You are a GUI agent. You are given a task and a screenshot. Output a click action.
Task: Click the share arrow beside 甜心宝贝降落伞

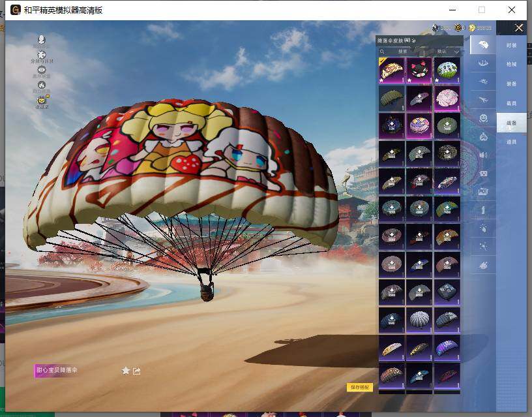[136, 371]
